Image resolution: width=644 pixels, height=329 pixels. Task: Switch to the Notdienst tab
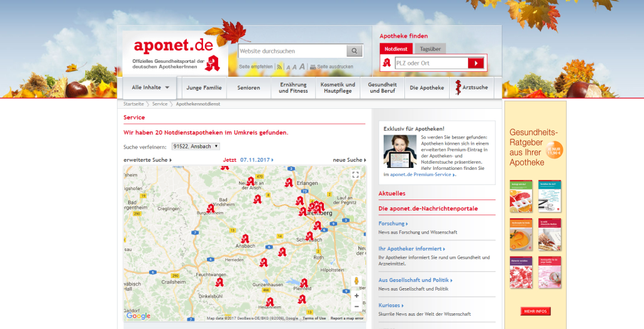click(396, 49)
